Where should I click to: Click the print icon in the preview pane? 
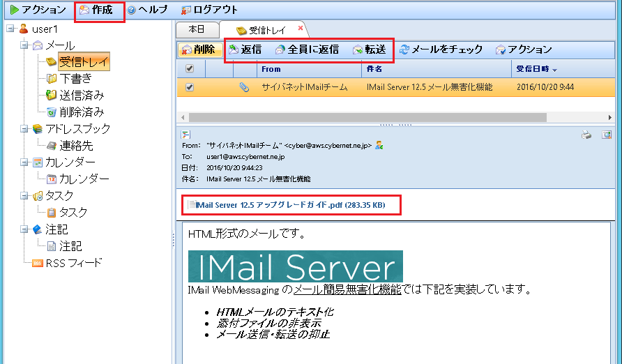(x=586, y=135)
